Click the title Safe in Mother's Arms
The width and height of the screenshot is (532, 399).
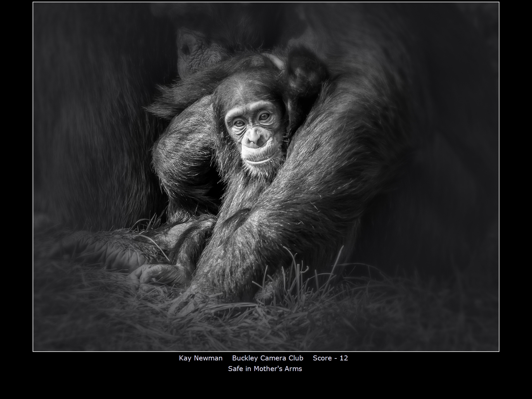tap(265, 369)
